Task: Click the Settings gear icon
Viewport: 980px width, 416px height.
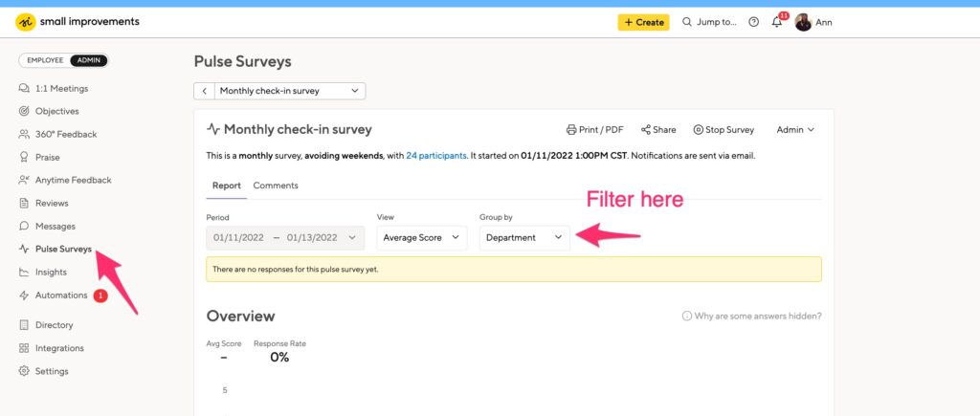Action: [x=24, y=371]
